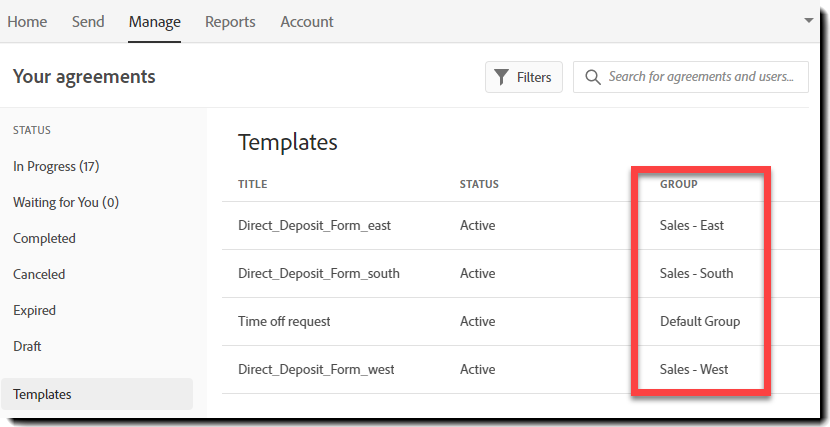Show In Progress agreements
The width and height of the screenshot is (830, 427).
click(56, 166)
